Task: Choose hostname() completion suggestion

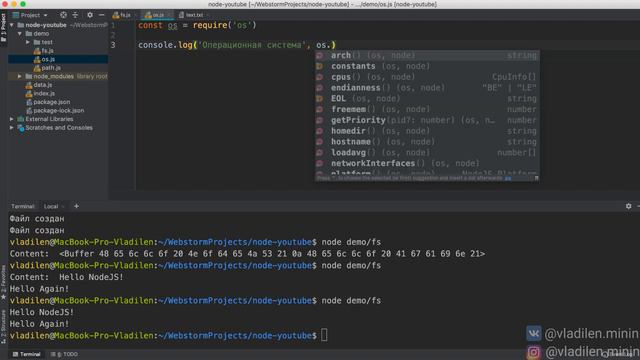Action: tap(427, 142)
